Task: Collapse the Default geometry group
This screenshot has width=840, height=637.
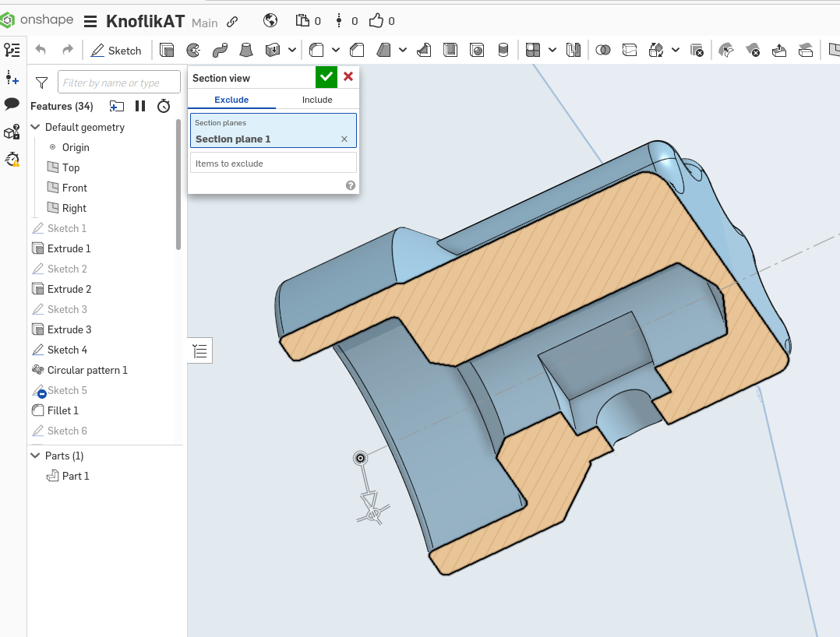Action: coord(35,127)
